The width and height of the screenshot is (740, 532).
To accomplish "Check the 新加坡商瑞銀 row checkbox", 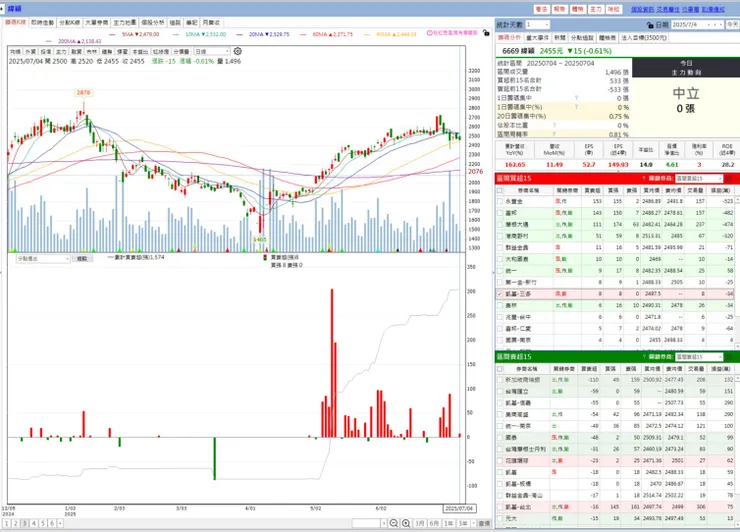I will point(500,380).
